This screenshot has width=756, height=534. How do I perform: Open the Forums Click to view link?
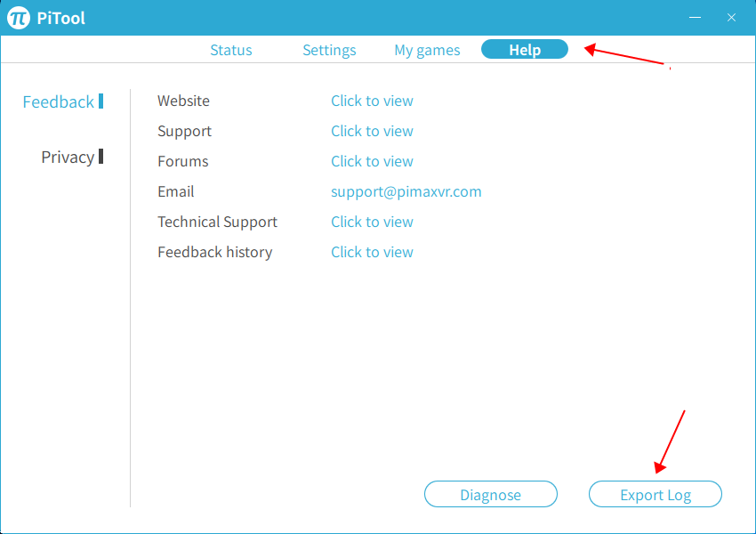pyautogui.click(x=372, y=161)
